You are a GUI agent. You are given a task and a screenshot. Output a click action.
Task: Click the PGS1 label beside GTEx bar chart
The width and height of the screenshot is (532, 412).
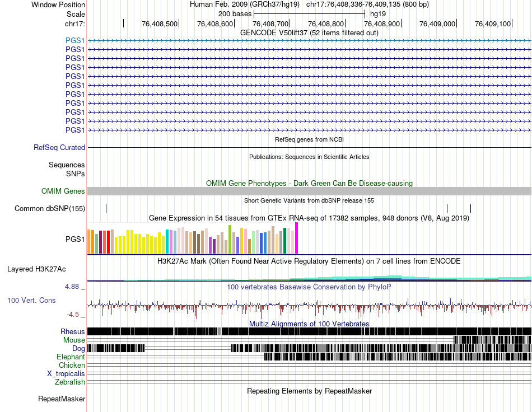point(75,240)
